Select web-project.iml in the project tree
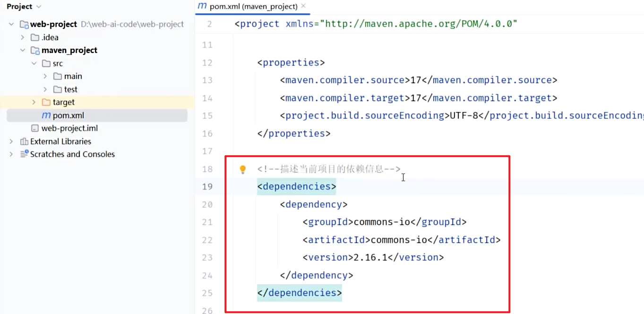 click(x=70, y=128)
